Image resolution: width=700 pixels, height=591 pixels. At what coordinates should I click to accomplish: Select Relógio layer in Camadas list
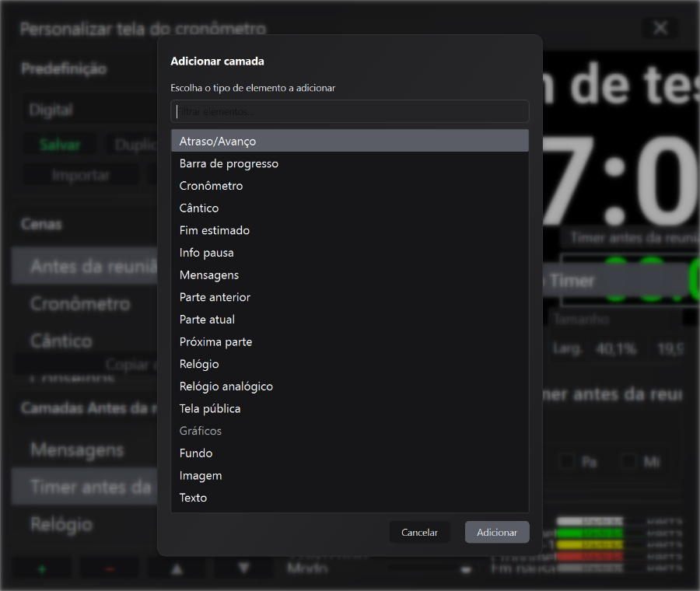(x=85, y=524)
